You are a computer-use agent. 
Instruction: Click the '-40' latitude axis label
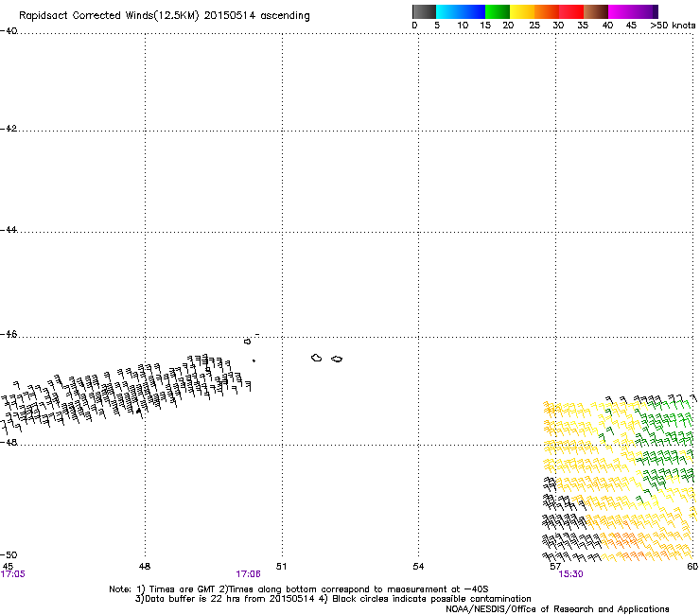pyautogui.click(x=9, y=31)
